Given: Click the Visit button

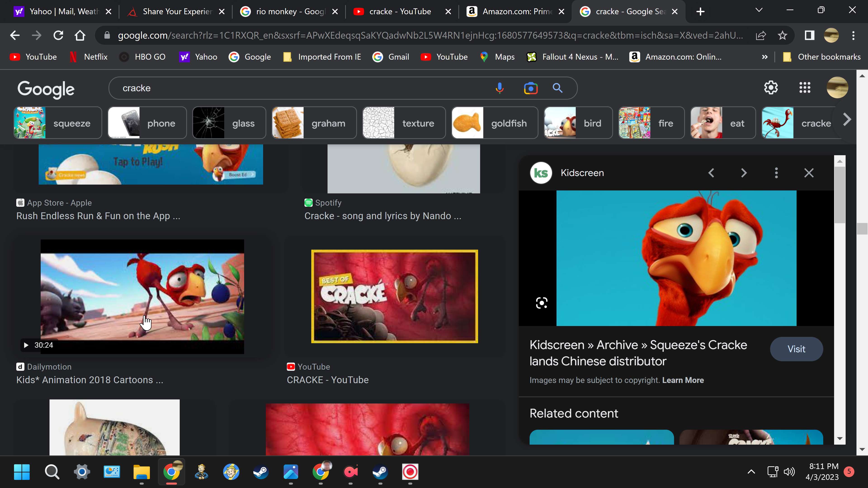Looking at the screenshot, I should pos(796,349).
